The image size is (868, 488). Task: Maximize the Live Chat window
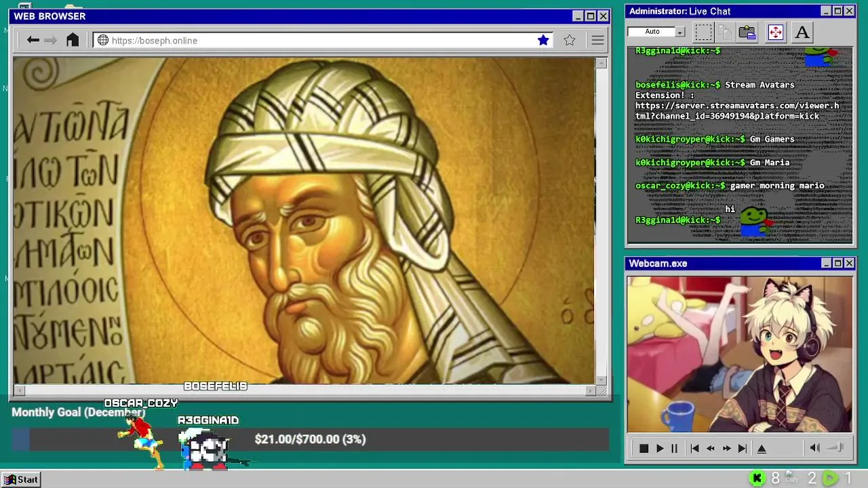837,11
